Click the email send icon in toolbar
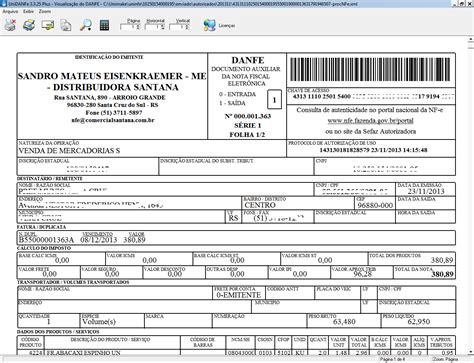This screenshot has height=363, width=474. [x=48, y=25]
